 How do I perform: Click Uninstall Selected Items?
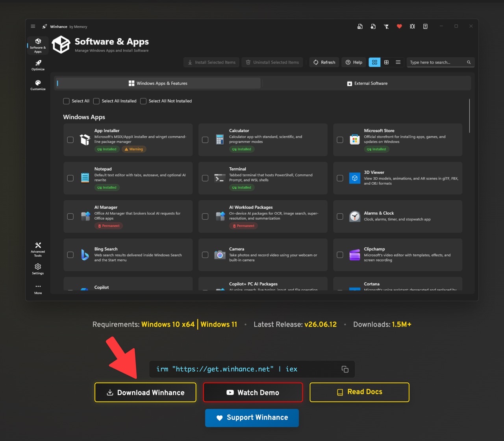pyautogui.click(x=272, y=62)
